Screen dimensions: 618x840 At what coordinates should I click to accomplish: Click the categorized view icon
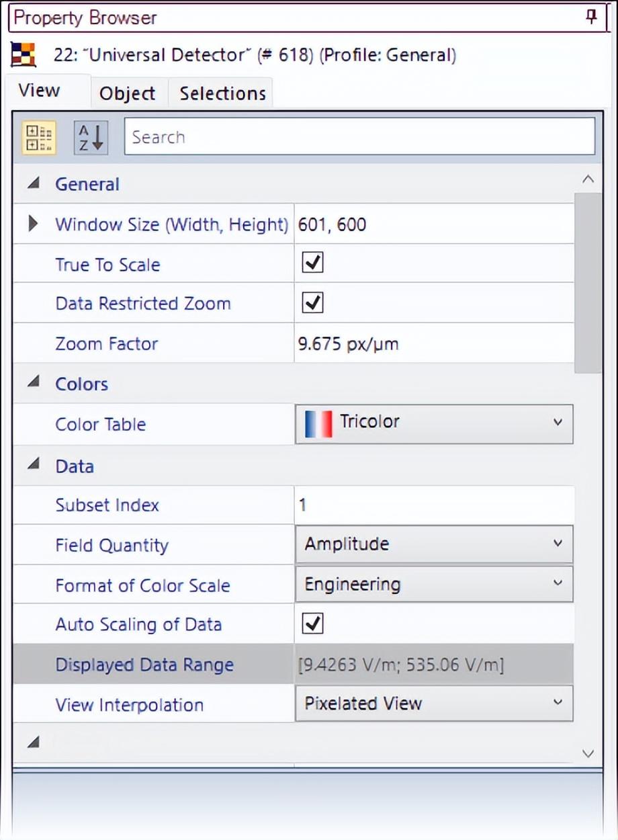pyautogui.click(x=40, y=138)
